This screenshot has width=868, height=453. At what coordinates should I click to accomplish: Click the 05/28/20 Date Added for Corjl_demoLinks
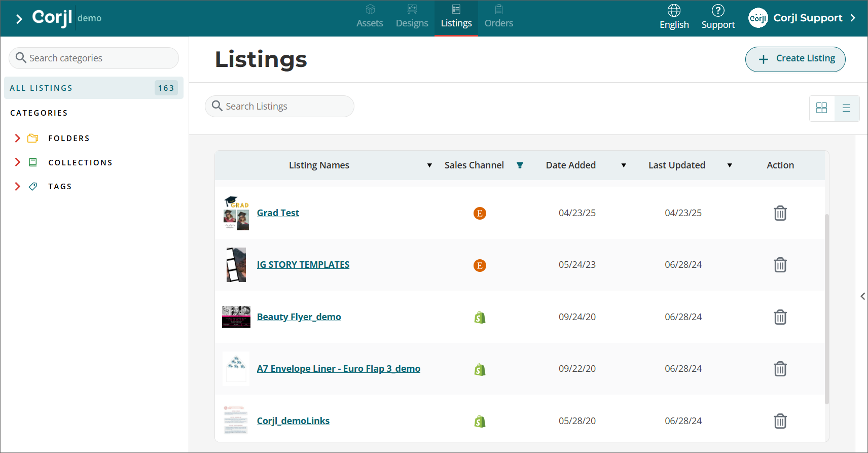(577, 421)
